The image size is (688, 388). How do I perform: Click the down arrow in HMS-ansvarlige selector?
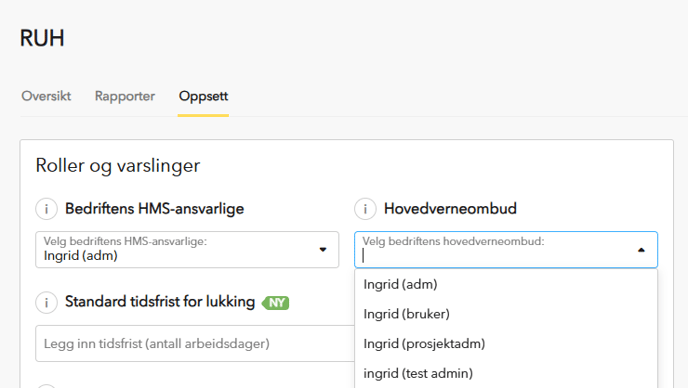[x=323, y=250]
